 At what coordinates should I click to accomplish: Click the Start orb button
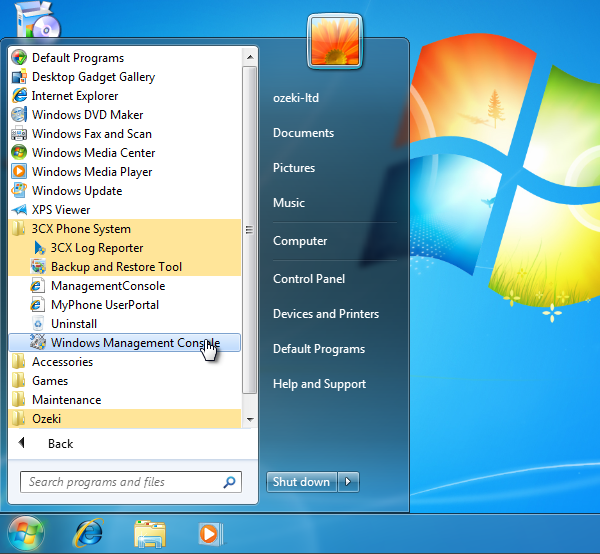[x=26, y=533]
